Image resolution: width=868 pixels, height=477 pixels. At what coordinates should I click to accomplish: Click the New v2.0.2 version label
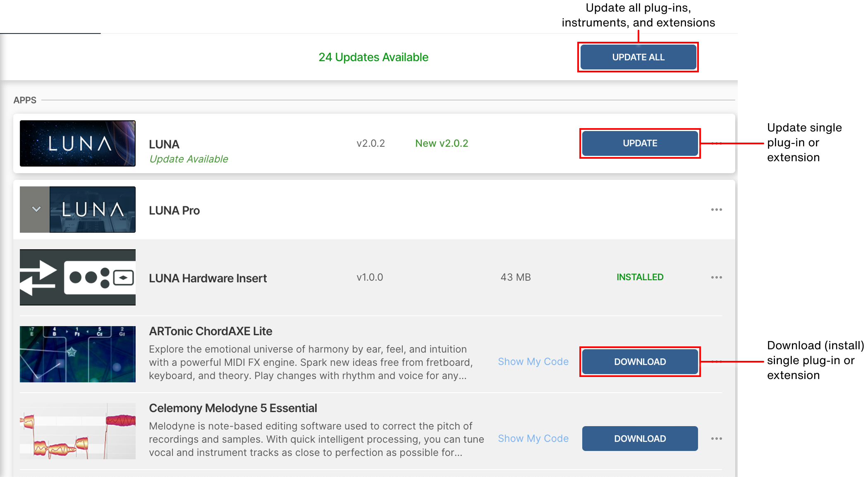tap(442, 143)
